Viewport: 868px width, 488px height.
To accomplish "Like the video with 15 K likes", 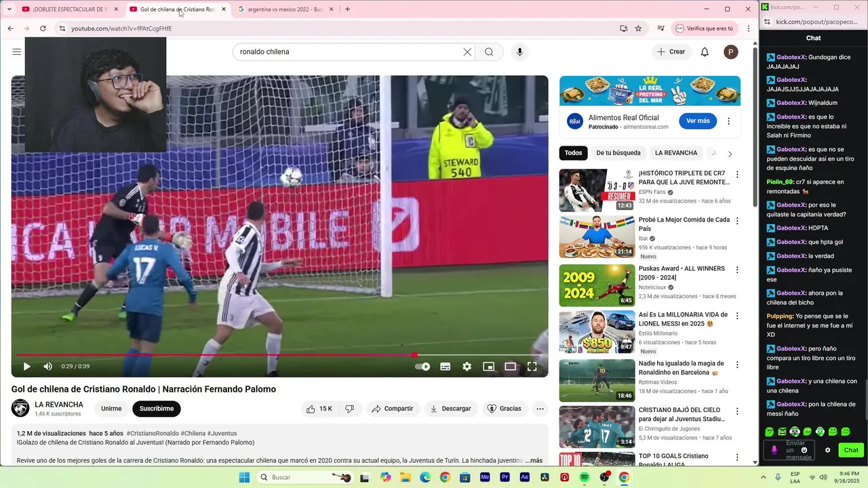I will pyautogui.click(x=319, y=409).
